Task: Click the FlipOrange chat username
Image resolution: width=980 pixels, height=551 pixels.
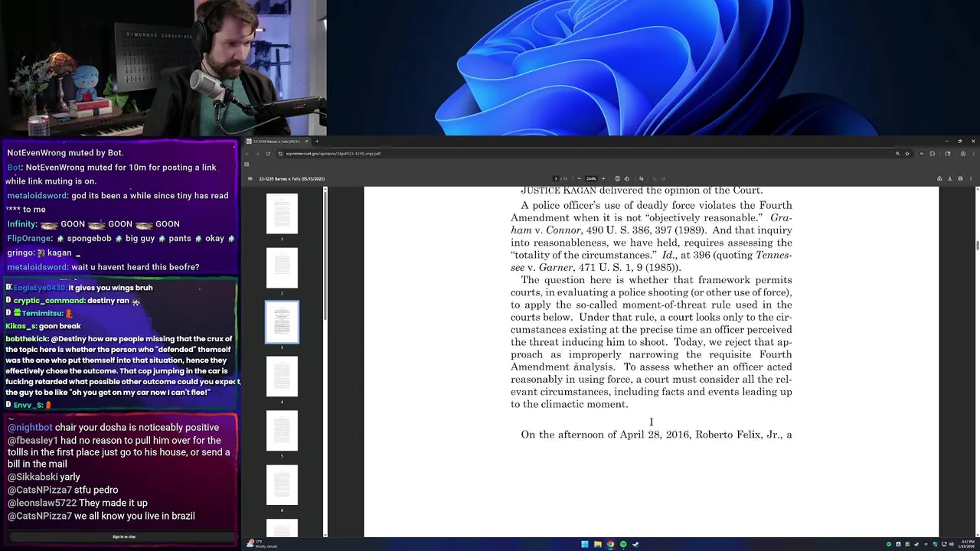Action: (29, 238)
